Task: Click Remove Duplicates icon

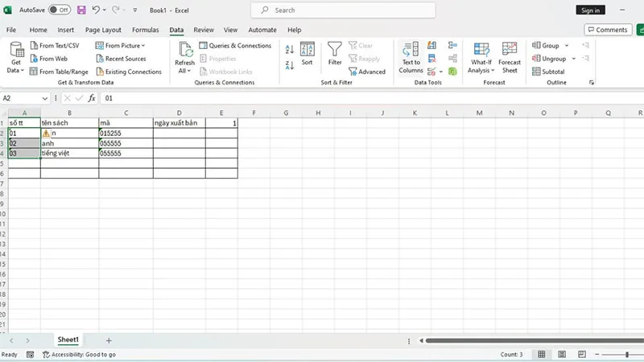Action: coord(431,59)
